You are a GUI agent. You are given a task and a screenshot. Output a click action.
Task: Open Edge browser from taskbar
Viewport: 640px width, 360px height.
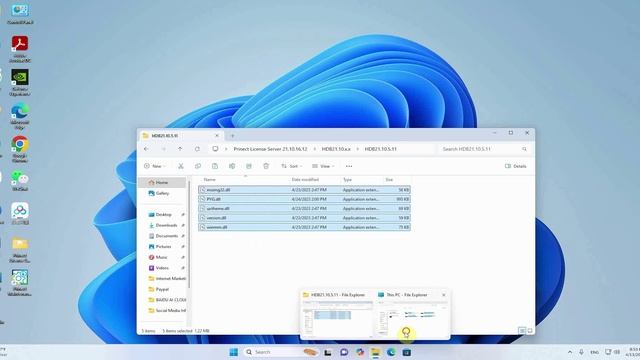[391, 352]
